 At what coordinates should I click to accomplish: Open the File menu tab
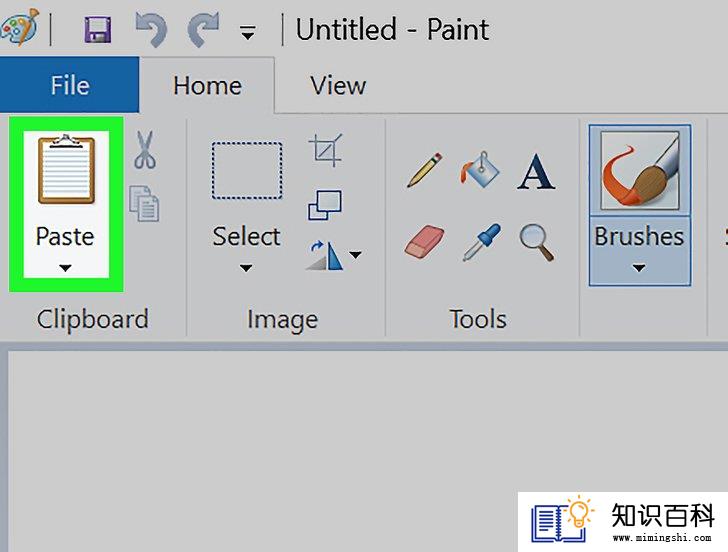pyautogui.click(x=70, y=85)
